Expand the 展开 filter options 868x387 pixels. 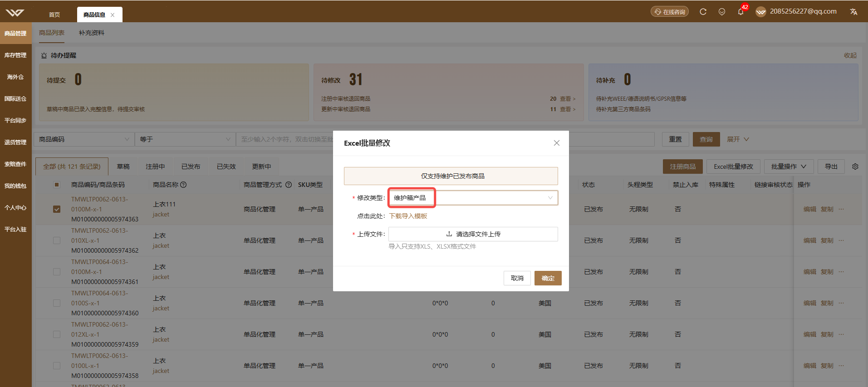point(738,139)
